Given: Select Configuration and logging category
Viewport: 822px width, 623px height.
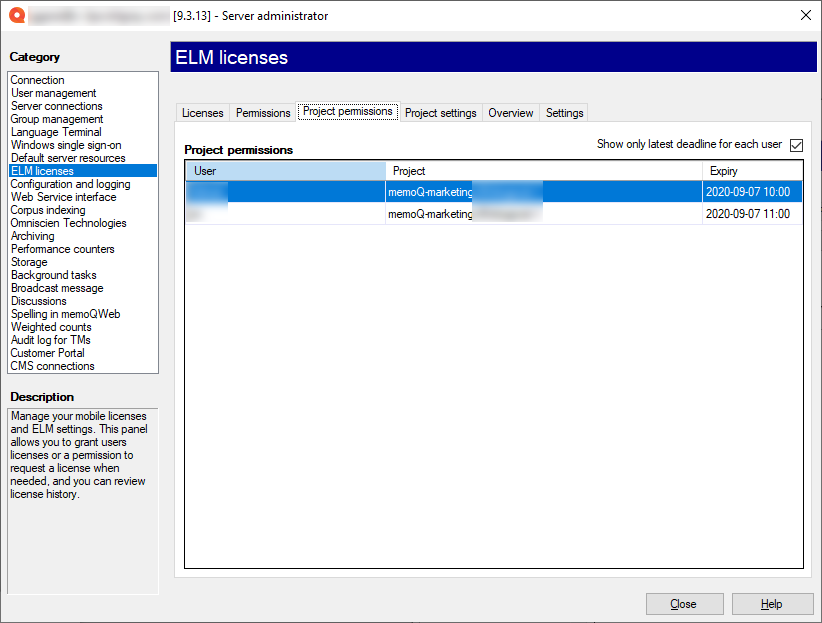Looking at the screenshot, I should [70, 184].
